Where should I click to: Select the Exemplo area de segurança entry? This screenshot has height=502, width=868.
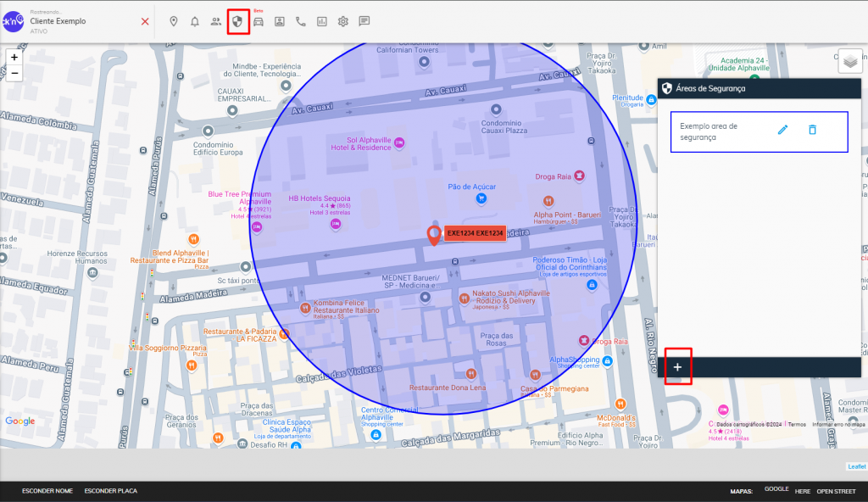point(759,132)
